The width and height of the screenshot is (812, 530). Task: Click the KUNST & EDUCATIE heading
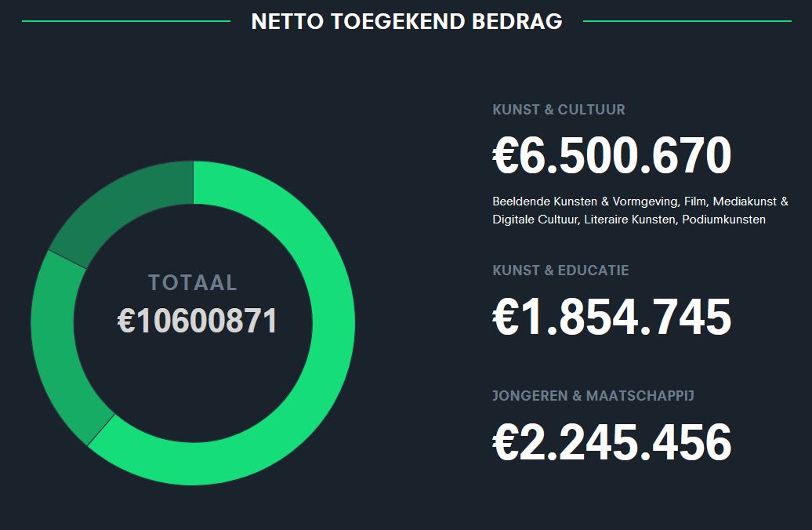tap(560, 270)
